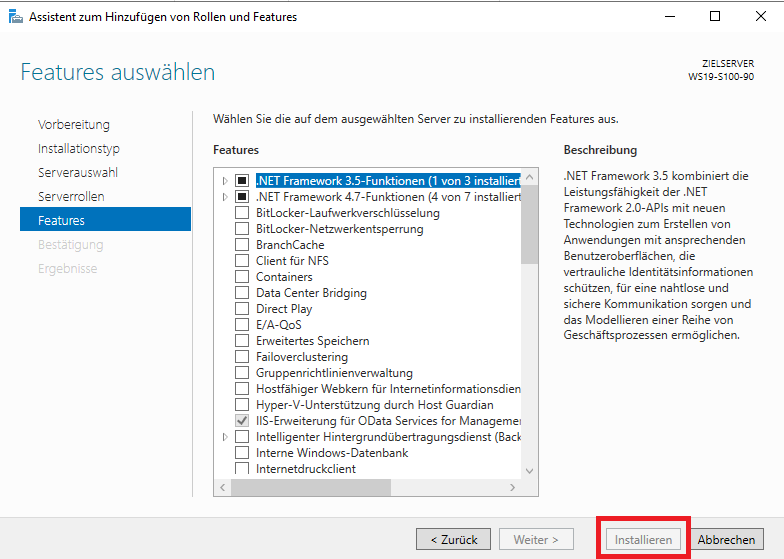Click the vertical scrollbar thumb in Features list

click(530, 224)
